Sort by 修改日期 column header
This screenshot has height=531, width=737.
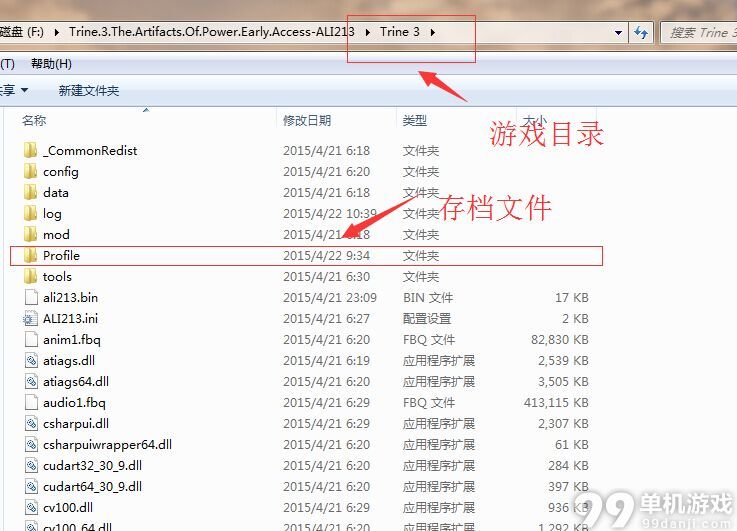pos(307,120)
